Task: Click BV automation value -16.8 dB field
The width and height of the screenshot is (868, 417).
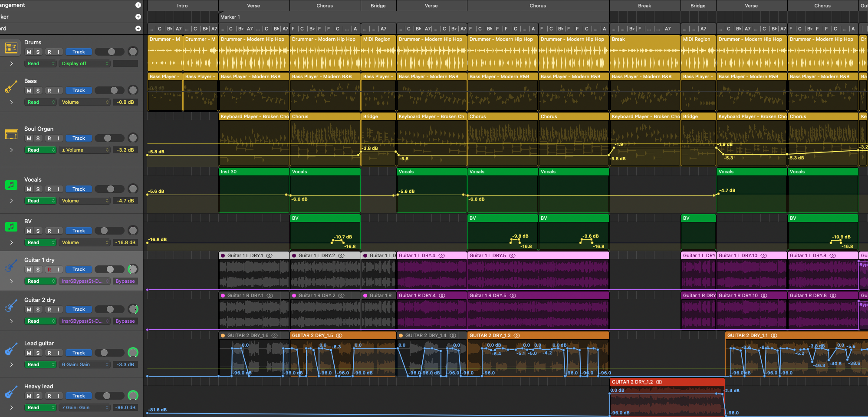Action: tap(125, 242)
